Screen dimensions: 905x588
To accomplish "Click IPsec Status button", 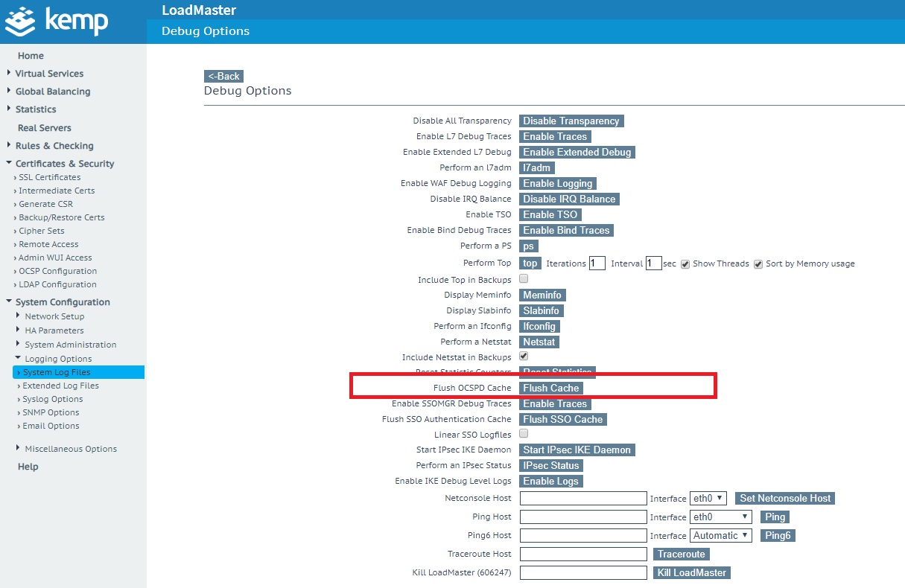I will (551, 465).
